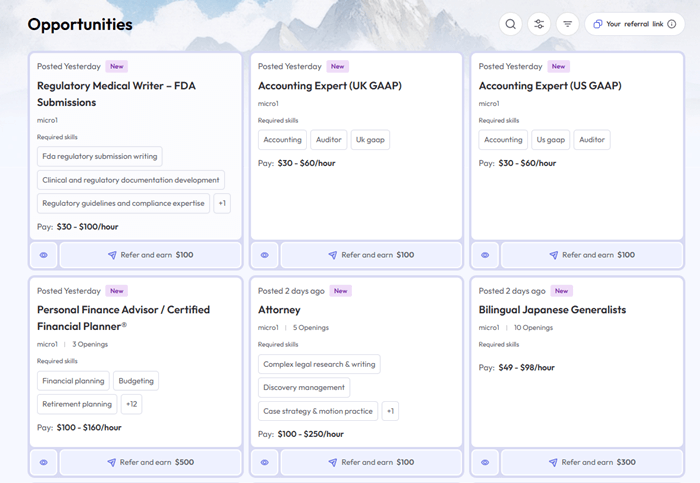700x483 pixels.
Task: Click eye icon on Accounting Expert UK GAAP card
Action: tap(264, 255)
